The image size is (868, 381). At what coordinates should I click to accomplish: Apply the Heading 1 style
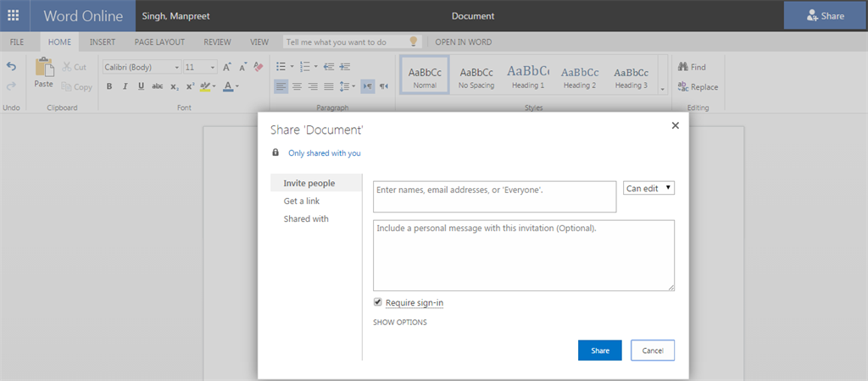click(x=528, y=77)
